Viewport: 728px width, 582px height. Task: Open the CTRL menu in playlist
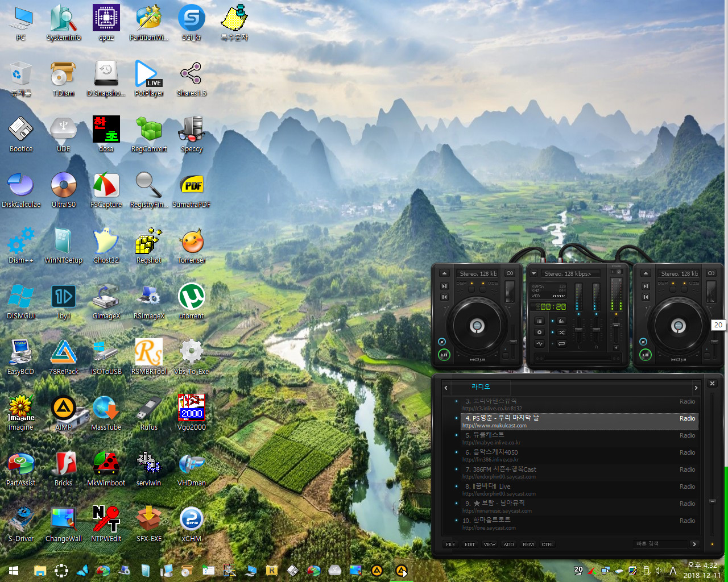click(548, 544)
